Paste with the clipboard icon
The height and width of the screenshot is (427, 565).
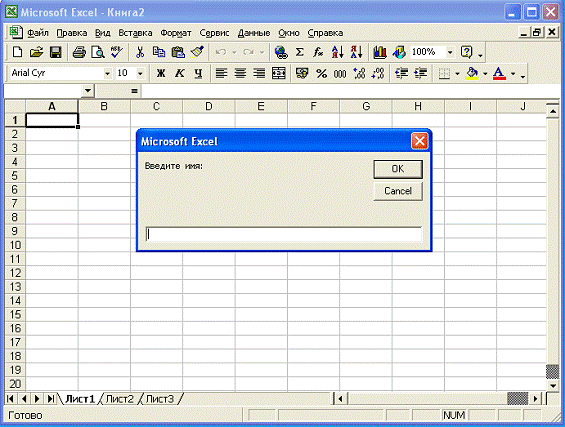178,52
